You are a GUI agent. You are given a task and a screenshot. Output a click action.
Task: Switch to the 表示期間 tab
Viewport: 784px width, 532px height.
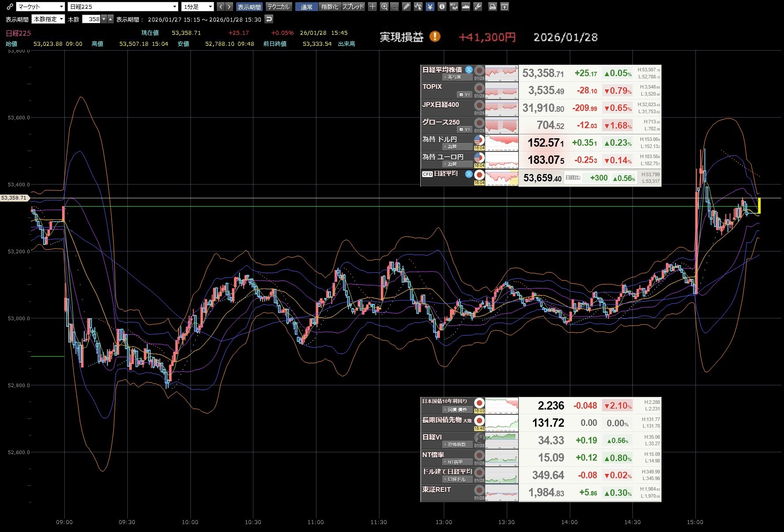pos(249,7)
